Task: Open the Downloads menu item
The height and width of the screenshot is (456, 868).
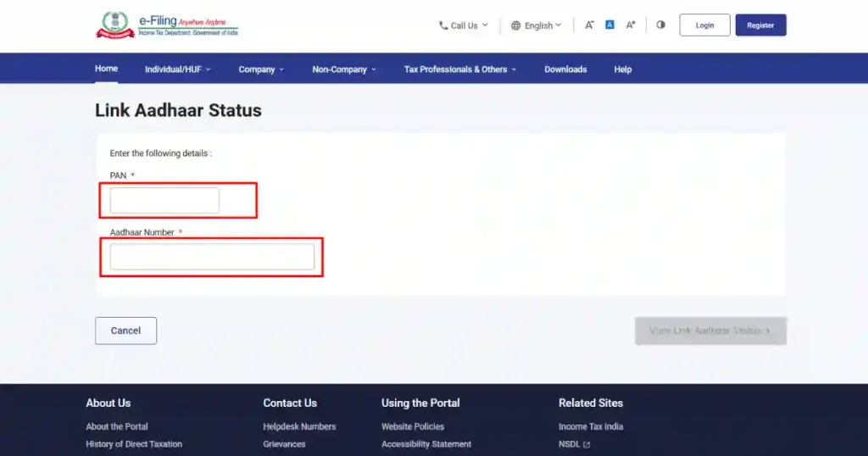Action: coord(565,70)
